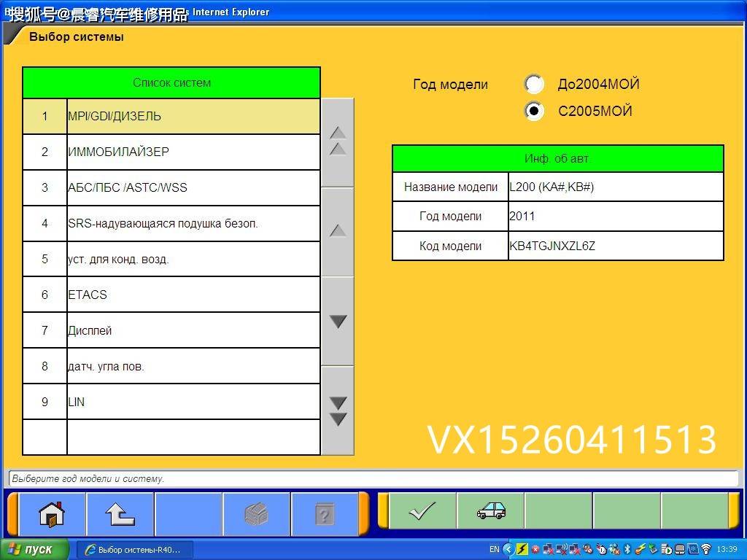Click the status message Выберите год модели и систему
The width and height of the screenshot is (747, 560).
tap(88, 478)
